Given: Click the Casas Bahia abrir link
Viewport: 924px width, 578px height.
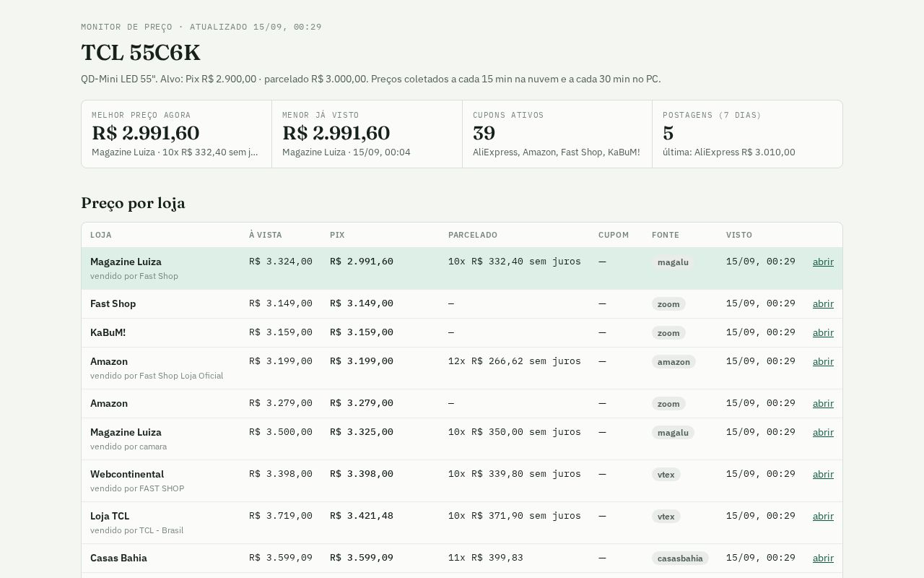Looking at the screenshot, I should [x=823, y=558].
